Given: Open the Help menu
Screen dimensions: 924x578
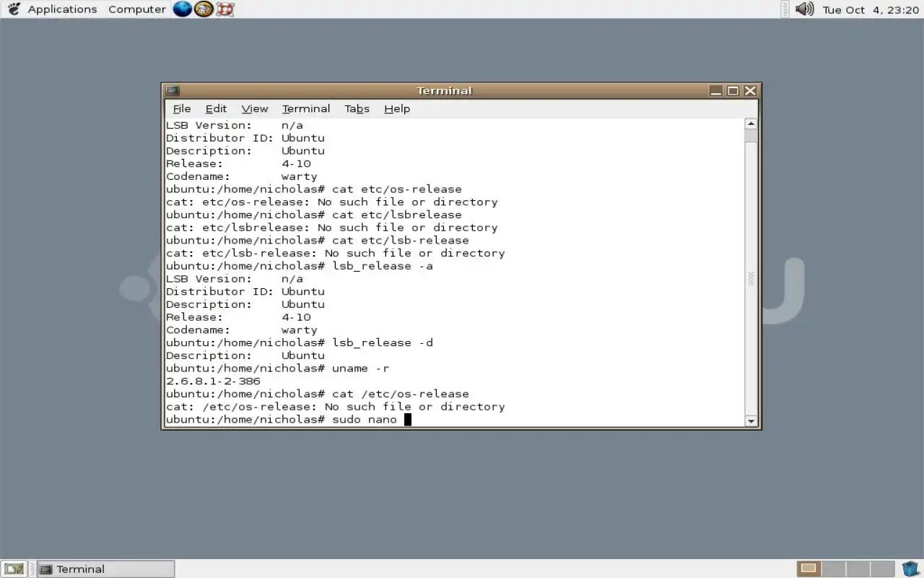Looking at the screenshot, I should 397,108.
